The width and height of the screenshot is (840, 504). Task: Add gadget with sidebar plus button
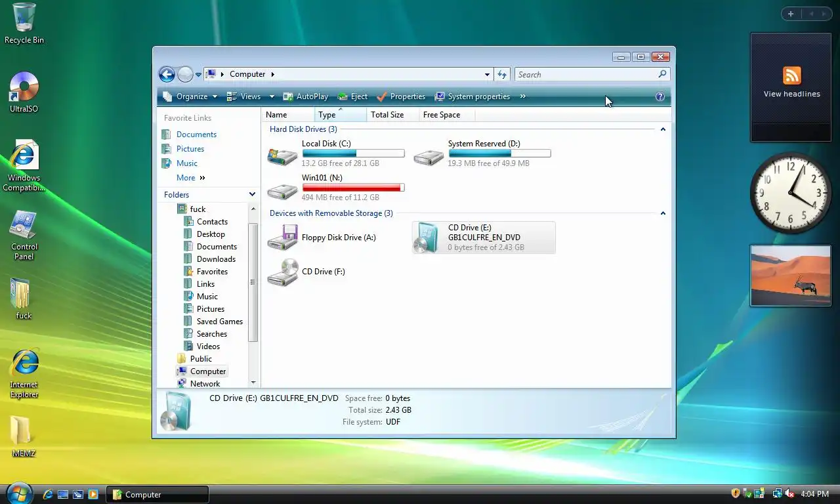click(x=791, y=14)
